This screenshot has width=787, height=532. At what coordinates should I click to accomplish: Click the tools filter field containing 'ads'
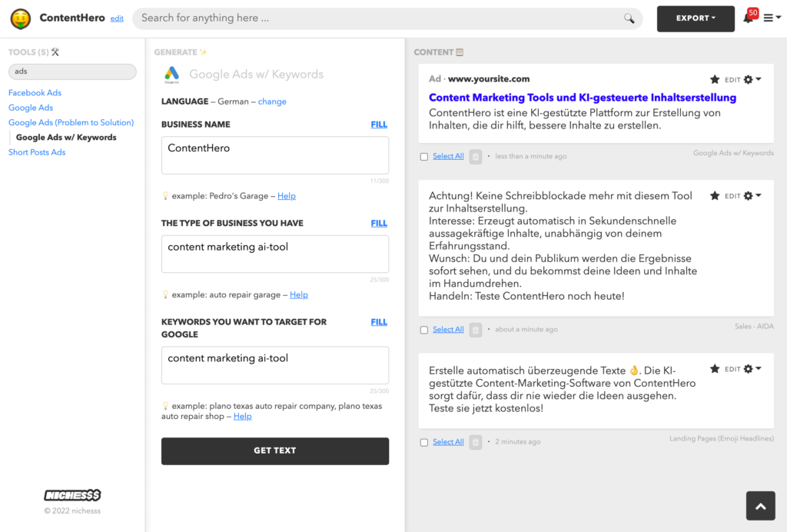(72, 71)
